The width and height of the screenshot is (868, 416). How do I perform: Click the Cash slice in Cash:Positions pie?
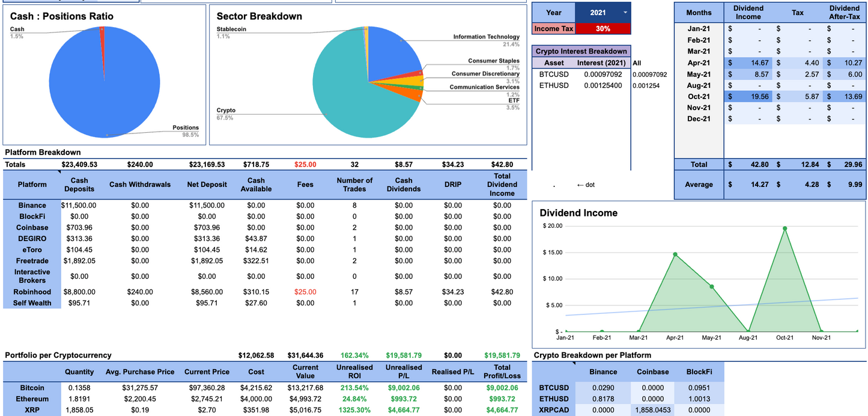(101, 39)
